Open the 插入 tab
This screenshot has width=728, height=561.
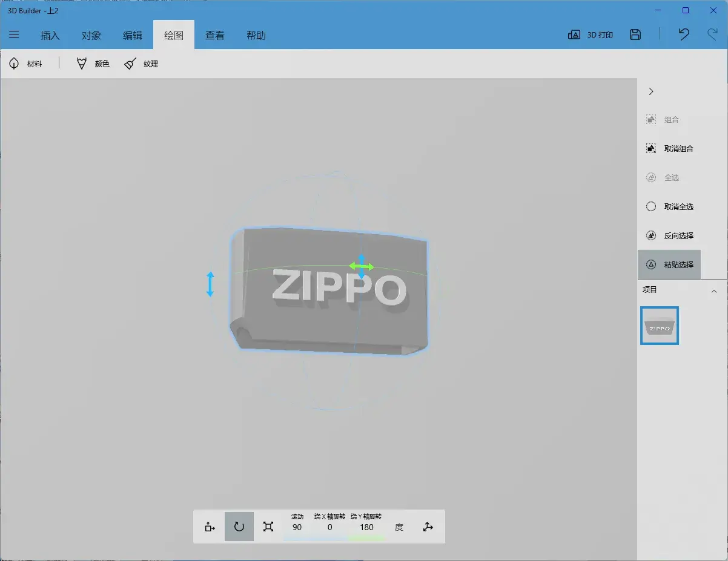50,35
